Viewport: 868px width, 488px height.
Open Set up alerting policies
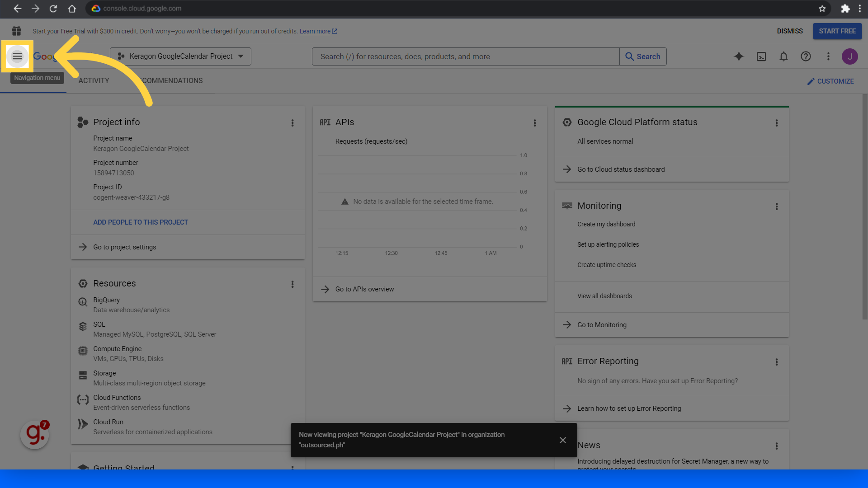608,244
